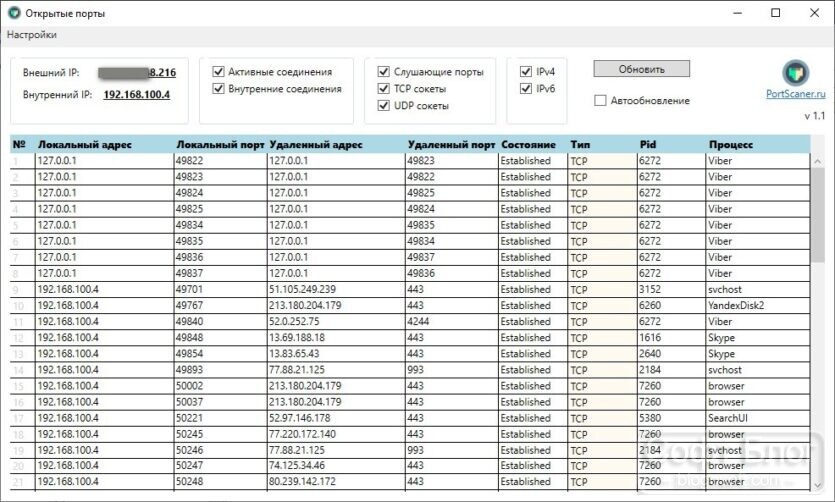Click the scrollbar up arrow

pyautogui.click(x=818, y=161)
